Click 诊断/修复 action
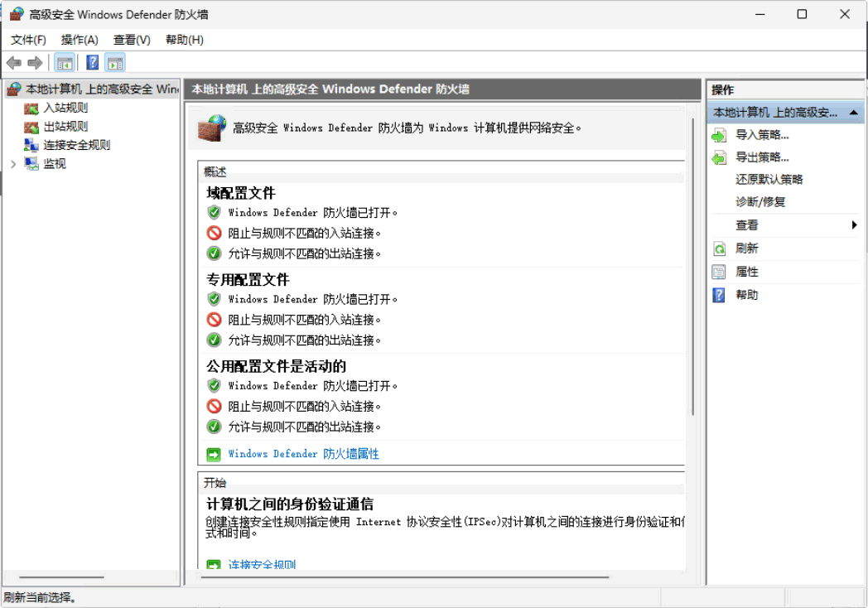Image resolution: width=868 pixels, height=608 pixels. click(x=760, y=202)
